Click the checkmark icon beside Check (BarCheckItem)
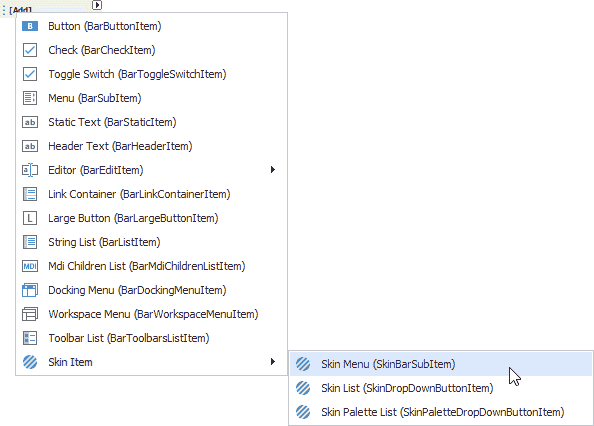Screen dimensions: 594x426 click(x=30, y=50)
